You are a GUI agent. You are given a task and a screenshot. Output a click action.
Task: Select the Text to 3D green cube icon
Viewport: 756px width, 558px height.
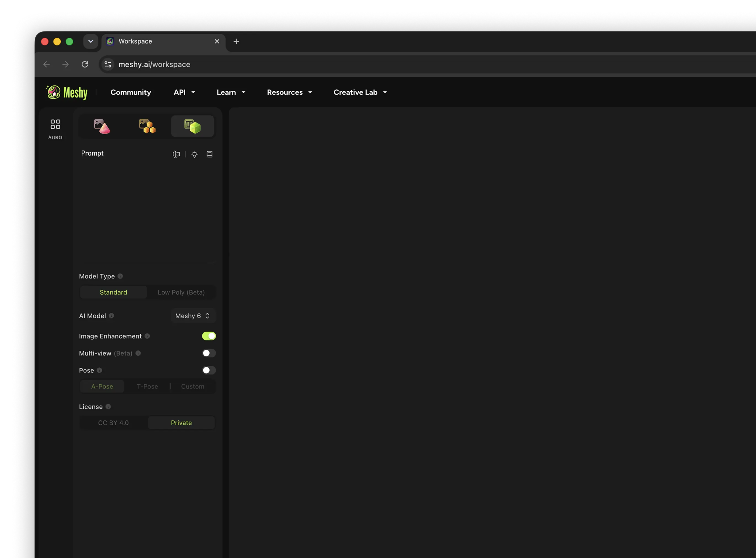(193, 126)
